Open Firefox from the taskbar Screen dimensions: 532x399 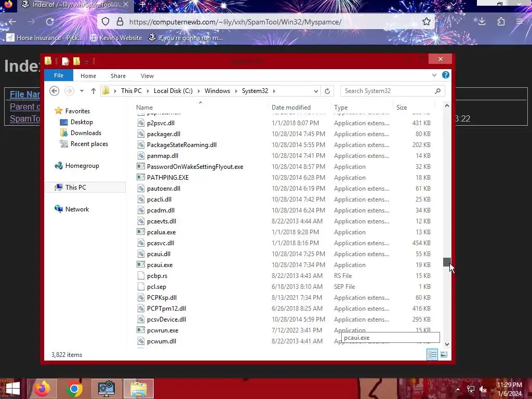tap(42, 389)
